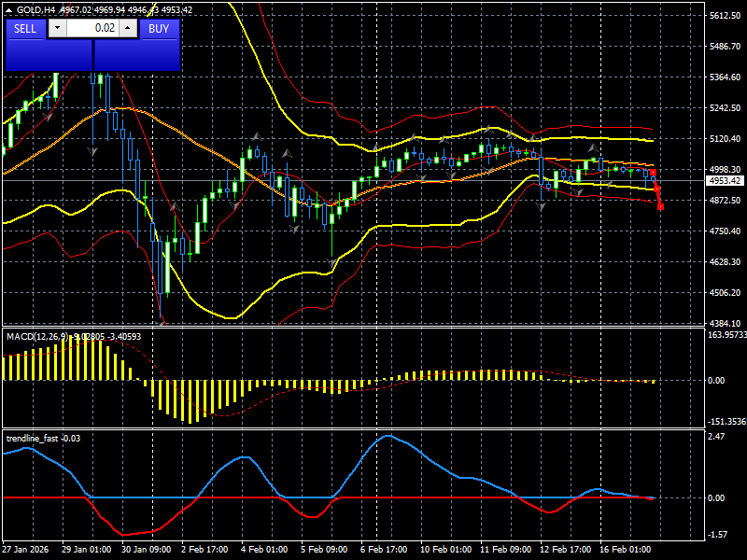Screen dimensions: 747x560
Task: Click the 5612.50 price axis label
Action: pyautogui.click(x=725, y=16)
